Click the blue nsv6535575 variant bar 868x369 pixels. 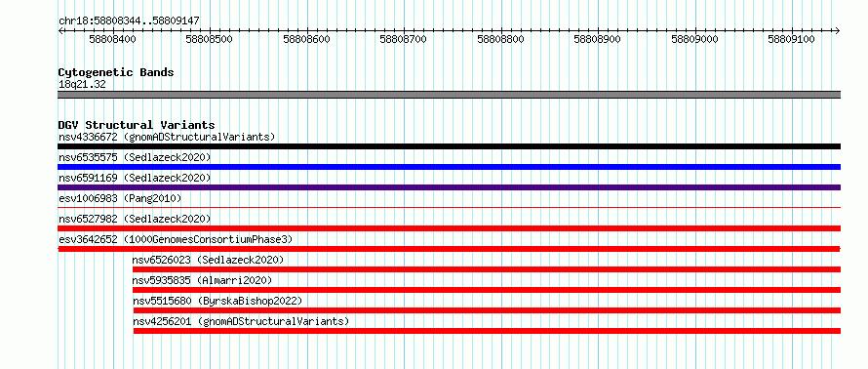click(x=449, y=167)
